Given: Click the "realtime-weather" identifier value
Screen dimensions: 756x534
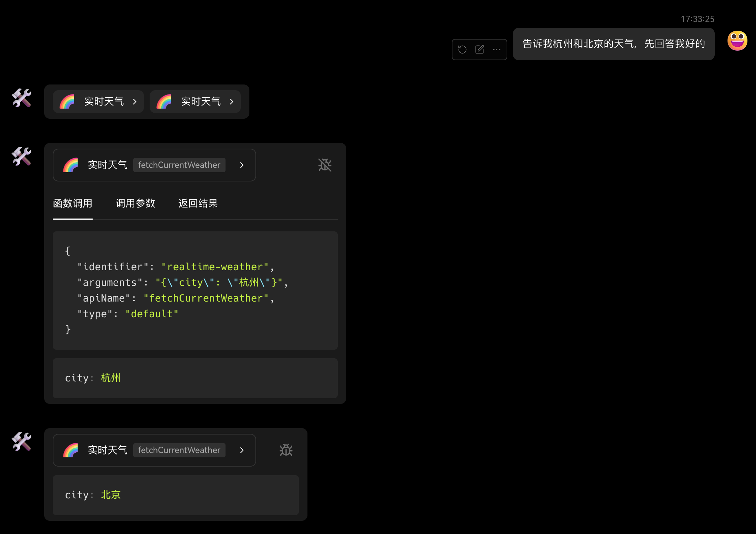Looking at the screenshot, I should [215, 267].
